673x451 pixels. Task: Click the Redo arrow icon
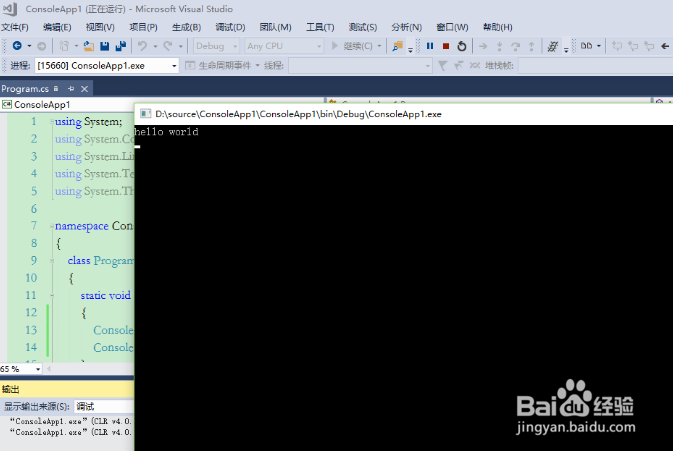168,46
